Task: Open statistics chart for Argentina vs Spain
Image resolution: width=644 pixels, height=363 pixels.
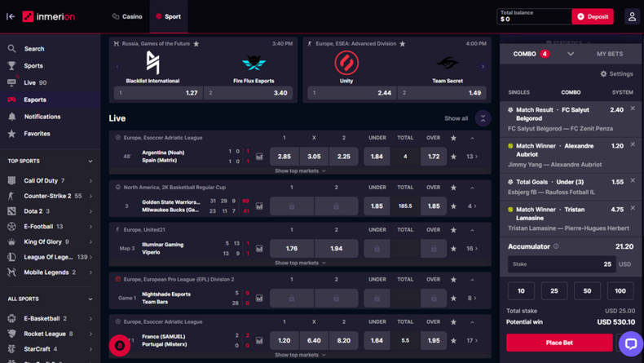Action: (259, 157)
